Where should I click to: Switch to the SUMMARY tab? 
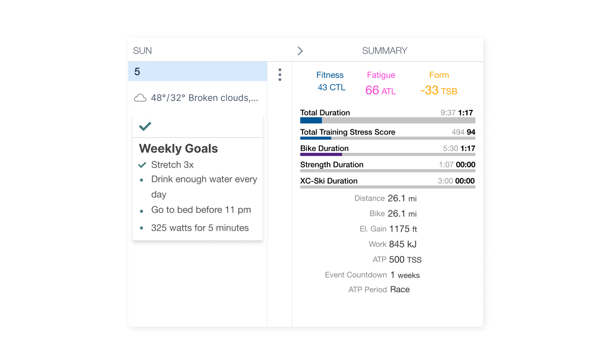(x=384, y=50)
